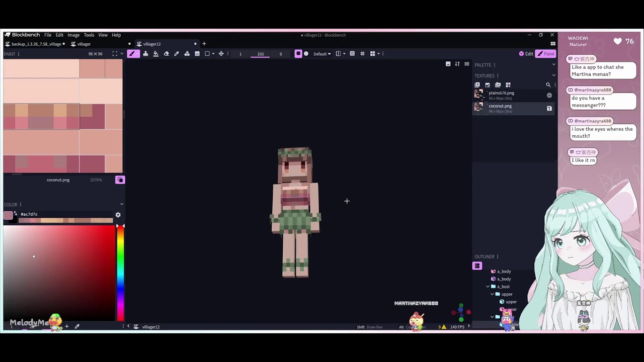Collapse the upper group in outliner
Image resolution: width=644 pixels, height=362 pixels.
(492, 294)
